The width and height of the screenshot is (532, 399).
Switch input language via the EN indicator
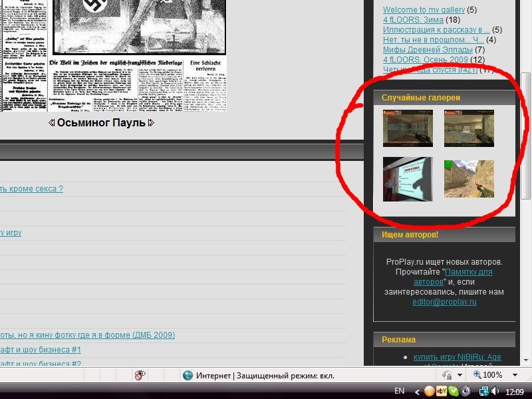coord(400,391)
